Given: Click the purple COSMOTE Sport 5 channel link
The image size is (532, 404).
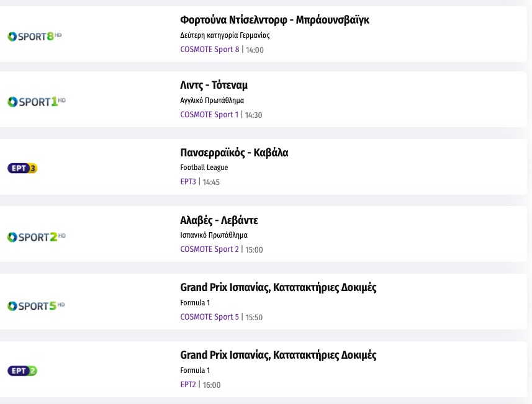Looking at the screenshot, I should pyautogui.click(x=209, y=317).
